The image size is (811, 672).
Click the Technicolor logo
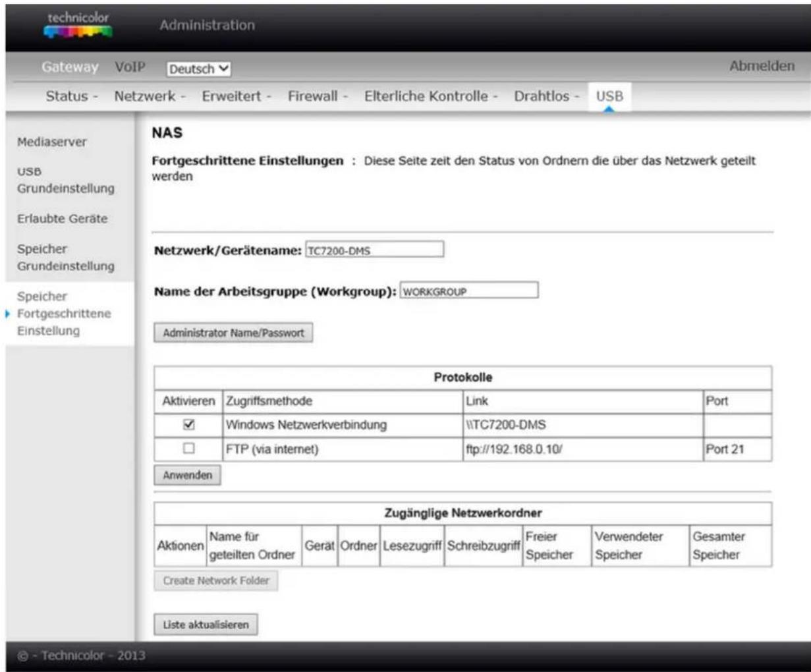[79, 25]
